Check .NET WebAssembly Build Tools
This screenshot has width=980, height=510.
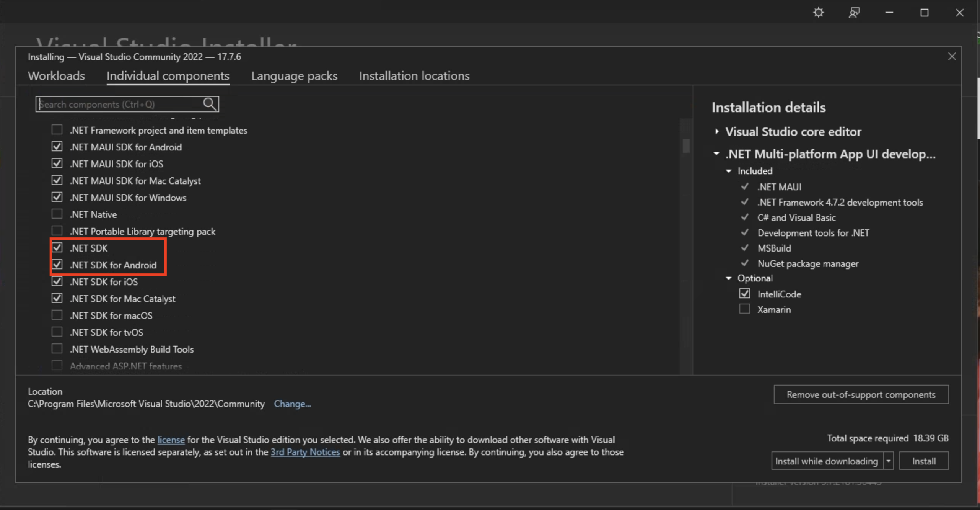tap(57, 348)
